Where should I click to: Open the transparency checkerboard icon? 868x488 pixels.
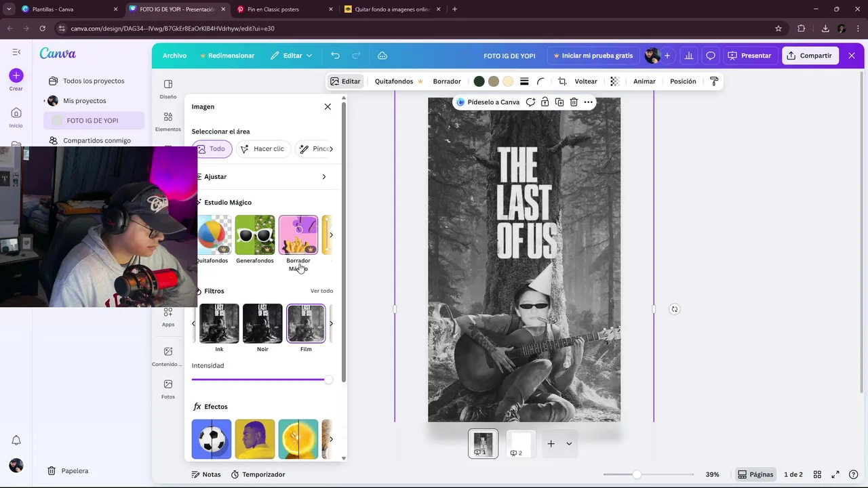615,81
